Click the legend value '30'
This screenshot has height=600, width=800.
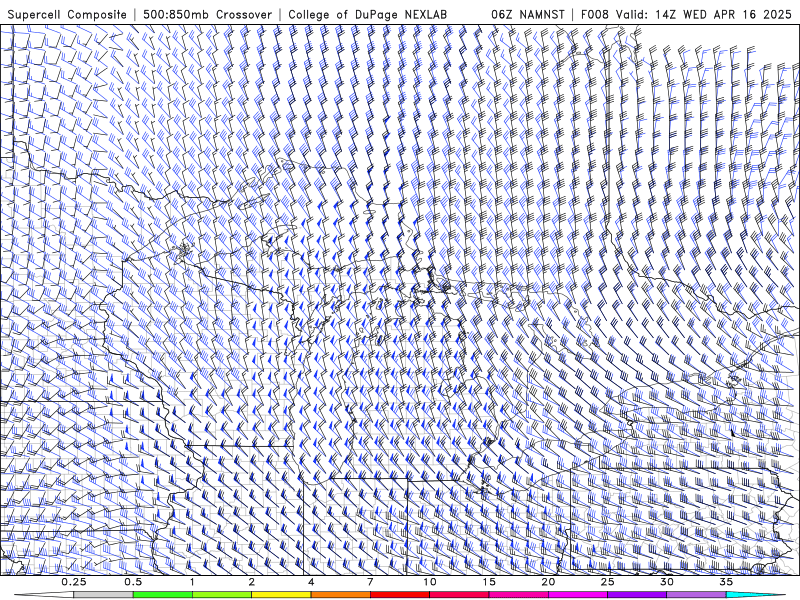tap(667, 582)
